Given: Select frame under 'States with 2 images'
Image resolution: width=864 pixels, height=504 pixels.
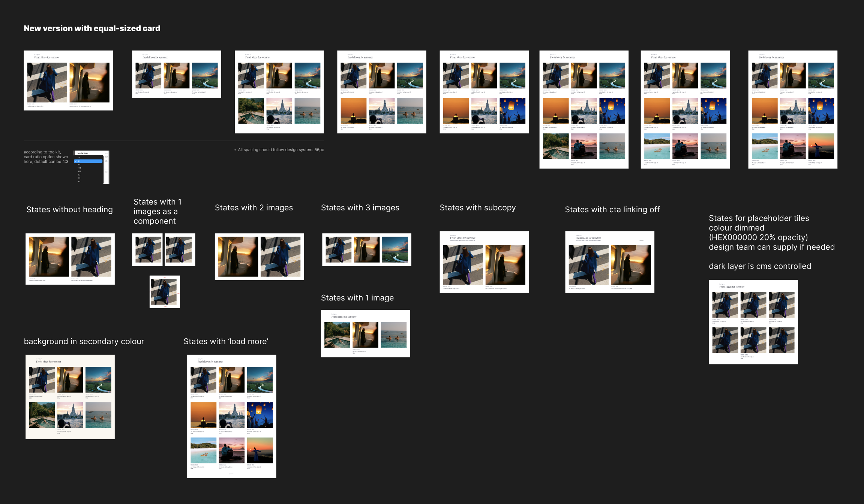Looking at the screenshot, I should [259, 257].
